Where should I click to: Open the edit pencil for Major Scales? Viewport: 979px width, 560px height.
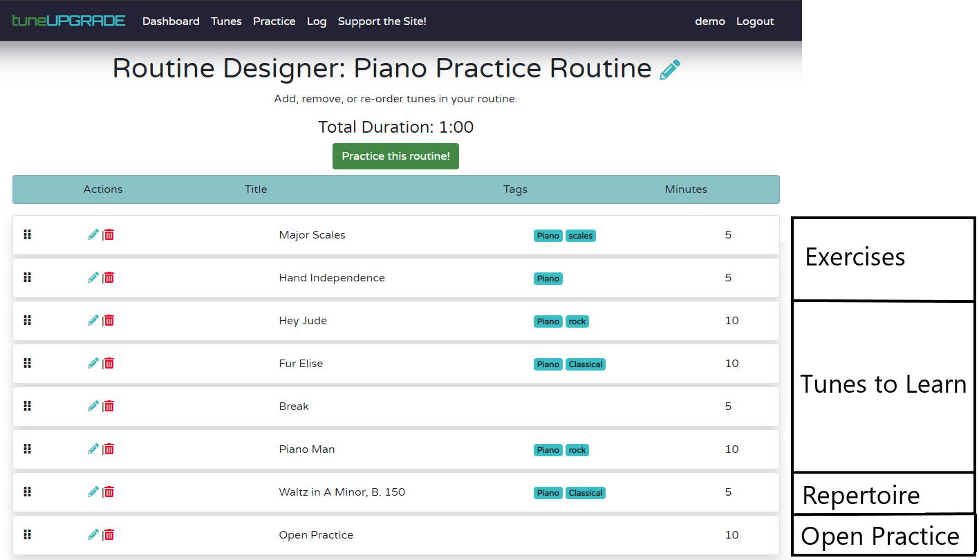pyautogui.click(x=93, y=234)
